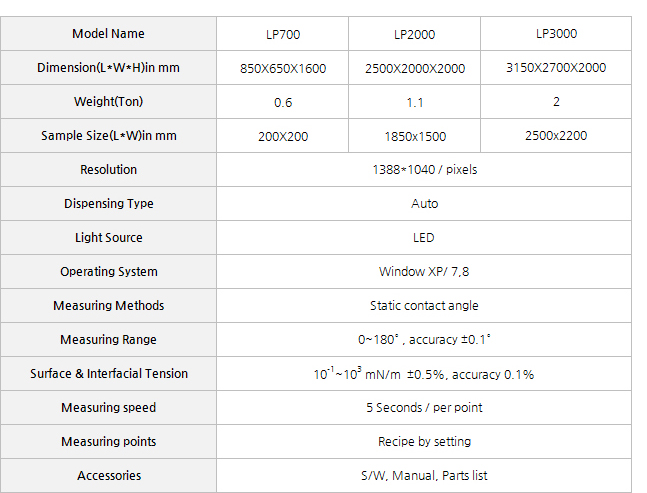Image resolution: width=647 pixels, height=493 pixels.
Task: Select the Dispensing Type label
Action: 108,203
